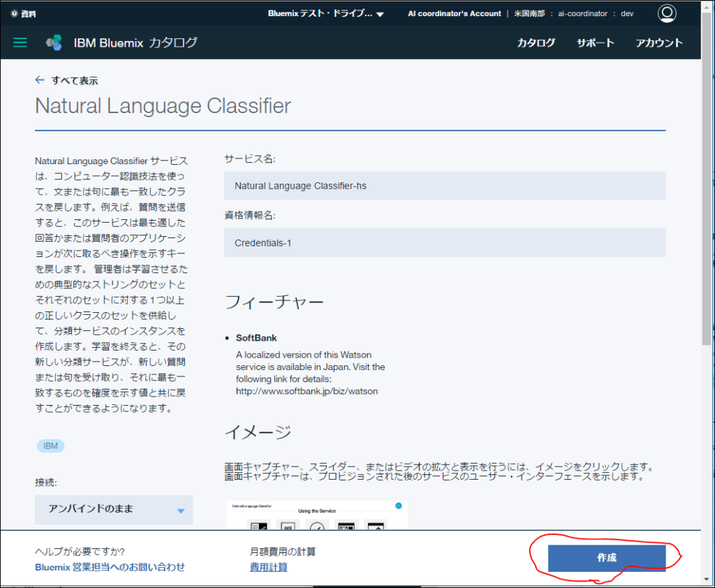
Task: Click the フィーチャー section heading
Action: pyautogui.click(x=274, y=302)
